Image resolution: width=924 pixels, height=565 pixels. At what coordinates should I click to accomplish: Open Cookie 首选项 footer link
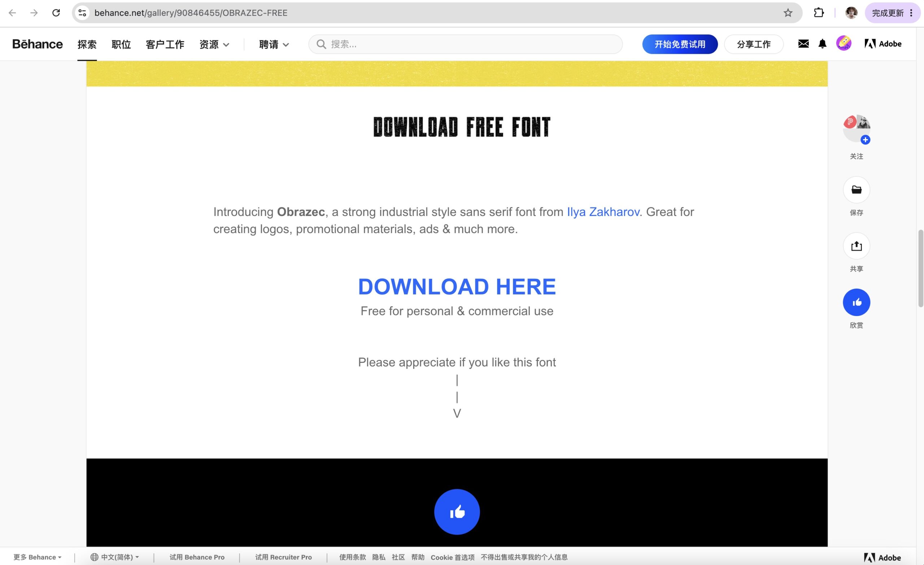453,557
